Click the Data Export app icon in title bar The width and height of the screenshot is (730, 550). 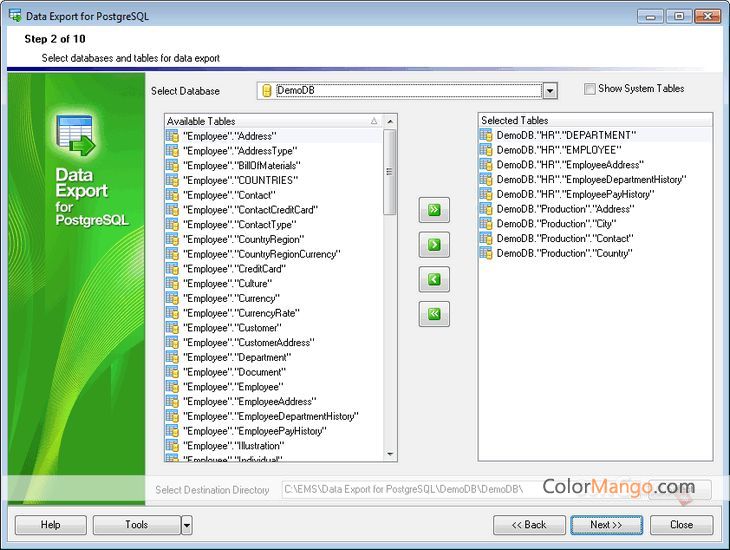point(15,15)
